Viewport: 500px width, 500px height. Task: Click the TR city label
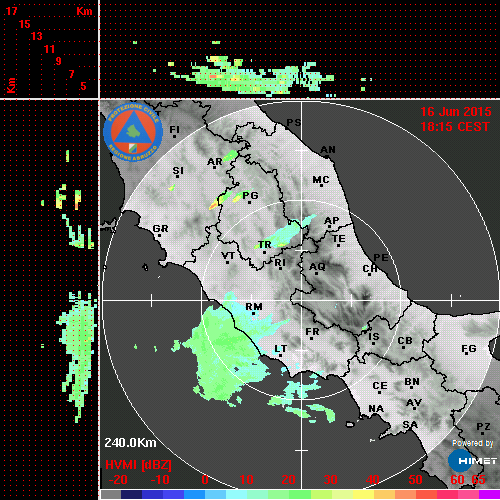pos(265,245)
